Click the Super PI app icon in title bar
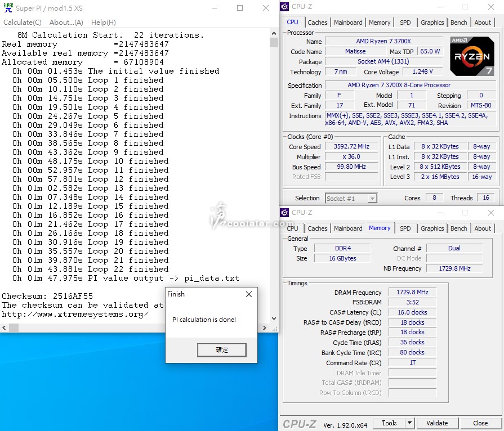 click(8, 8)
